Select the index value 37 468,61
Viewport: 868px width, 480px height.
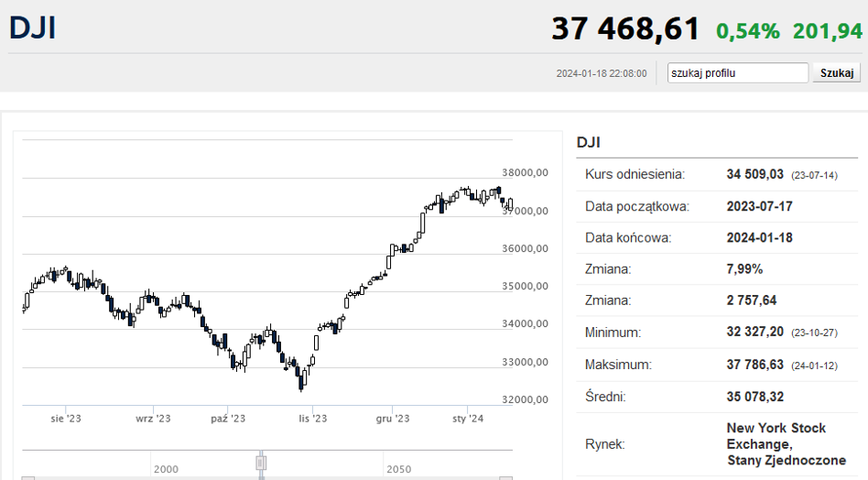(x=625, y=28)
